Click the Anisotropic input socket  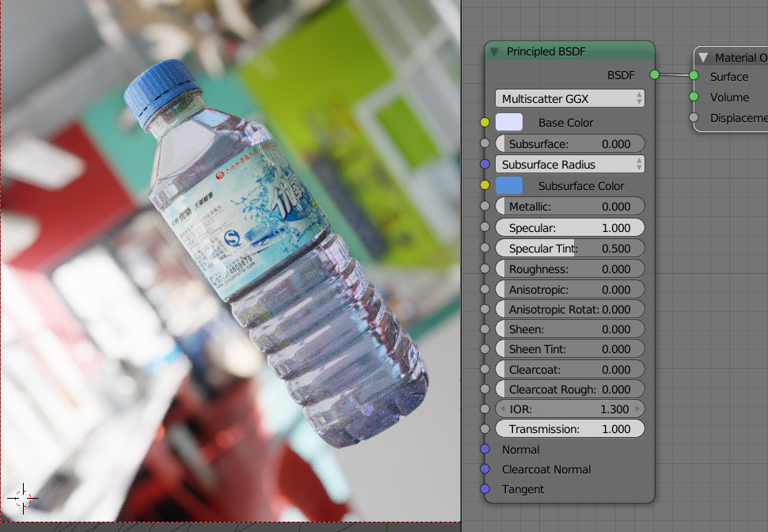coord(485,289)
